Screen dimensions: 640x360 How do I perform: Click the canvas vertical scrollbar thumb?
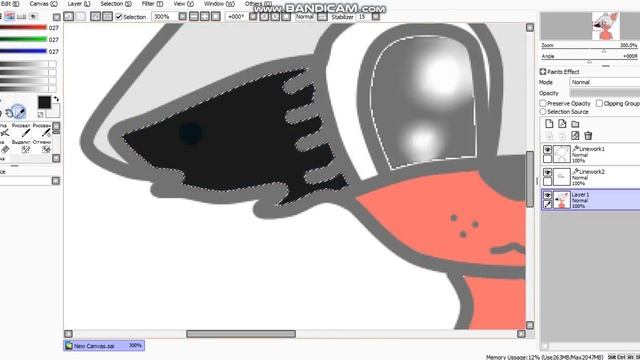tap(530, 179)
